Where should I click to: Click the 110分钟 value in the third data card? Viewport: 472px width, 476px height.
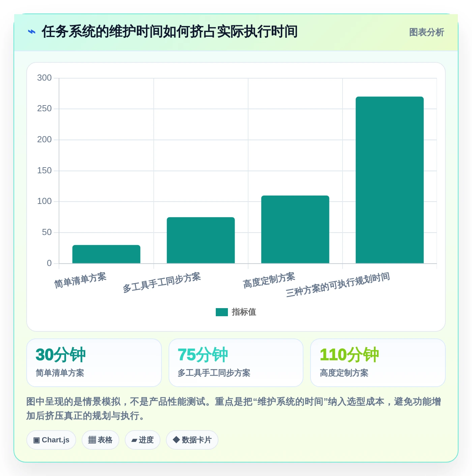(349, 355)
